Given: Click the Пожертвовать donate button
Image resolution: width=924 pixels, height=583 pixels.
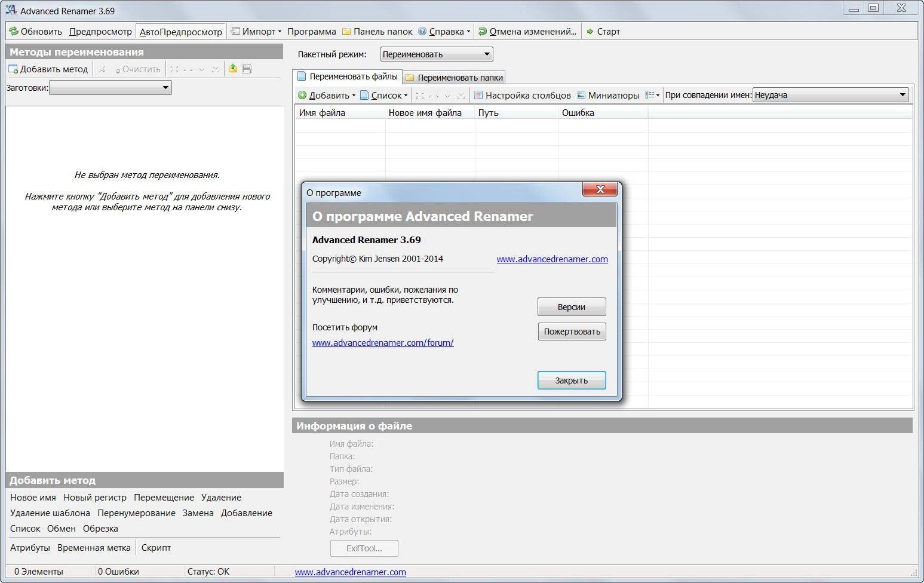Looking at the screenshot, I should click(x=572, y=332).
